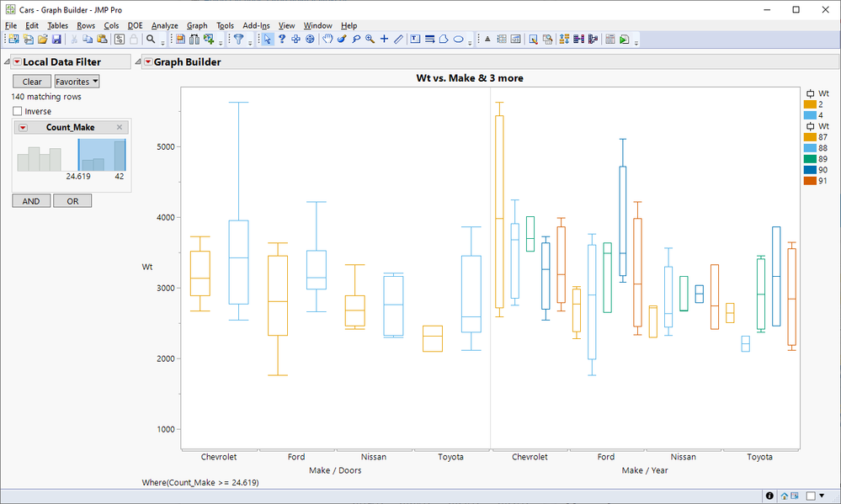841x504 pixels.
Task: Select the Selection cross tool
Action: click(295, 40)
